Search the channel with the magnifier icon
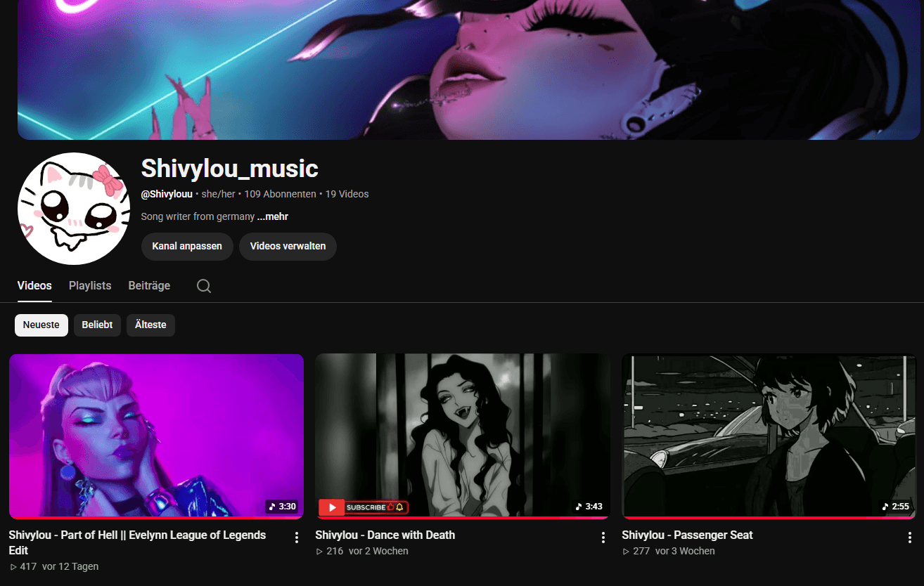 pos(204,286)
